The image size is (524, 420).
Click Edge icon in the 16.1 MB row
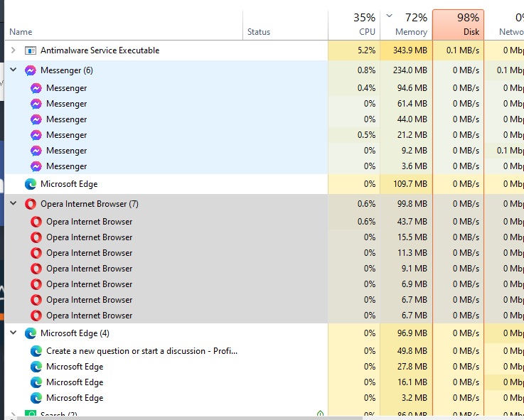(36, 382)
